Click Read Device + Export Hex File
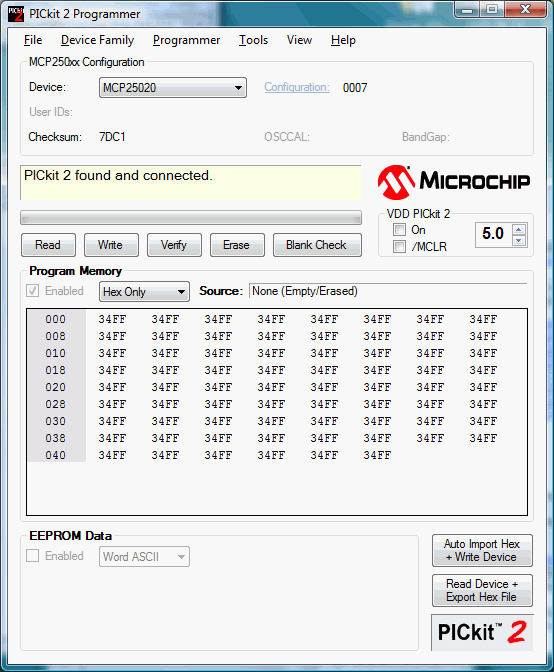This screenshot has width=554, height=672. 482,591
